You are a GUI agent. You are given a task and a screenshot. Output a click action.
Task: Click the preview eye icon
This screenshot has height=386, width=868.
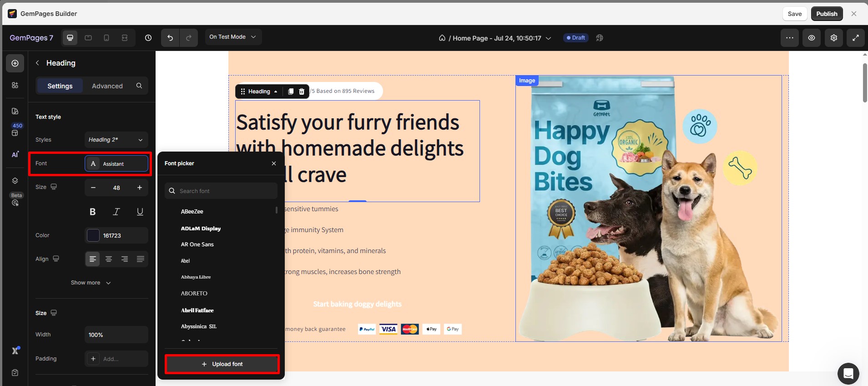point(811,38)
